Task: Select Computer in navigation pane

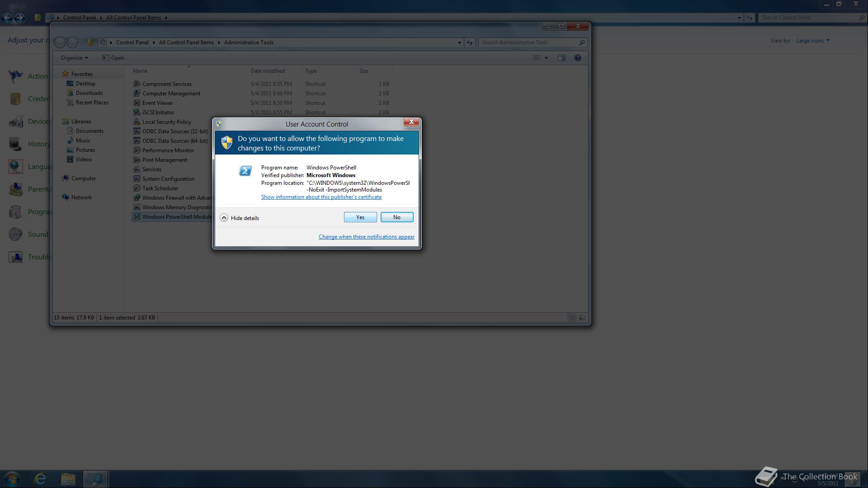Action: (83, 178)
